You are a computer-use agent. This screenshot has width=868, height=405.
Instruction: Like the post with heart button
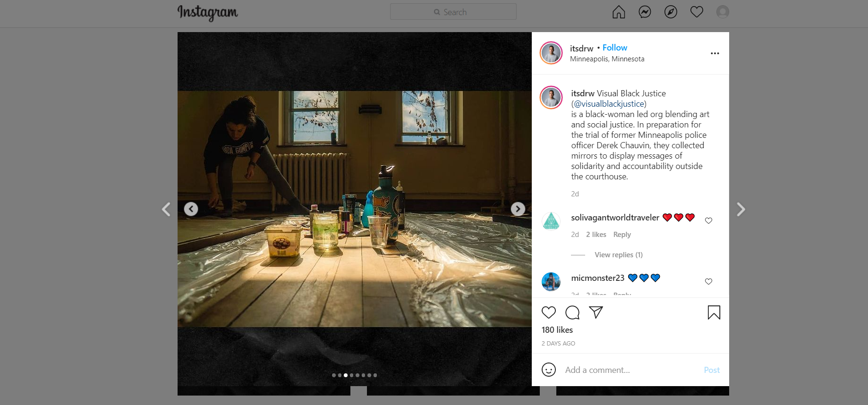pos(549,312)
